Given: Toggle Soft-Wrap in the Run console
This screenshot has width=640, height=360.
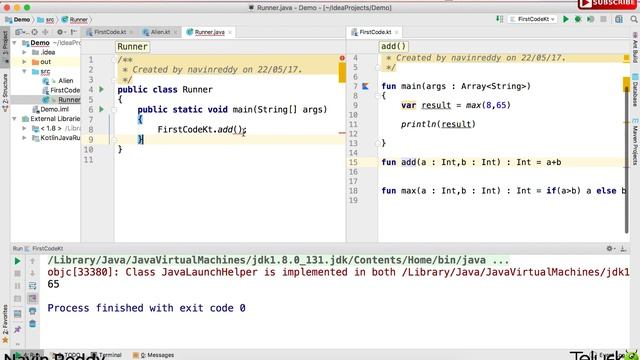Looking at the screenshot, I should [33, 286].
